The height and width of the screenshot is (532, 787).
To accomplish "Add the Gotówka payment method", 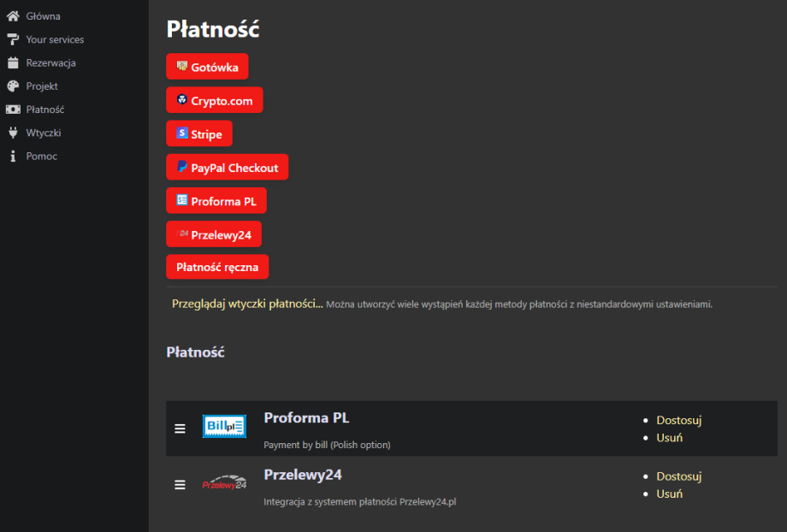I will tap(207, 67).
